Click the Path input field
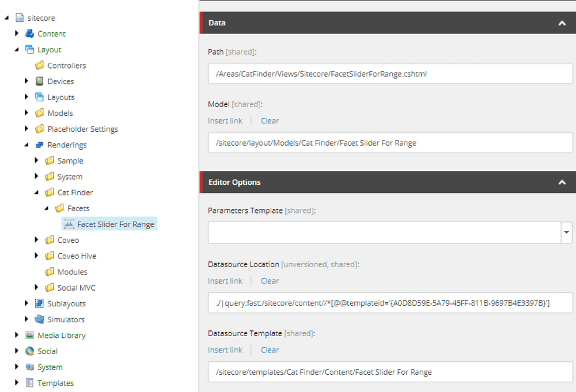This screenshot has height=392, width=576. (x=390, y=74)
